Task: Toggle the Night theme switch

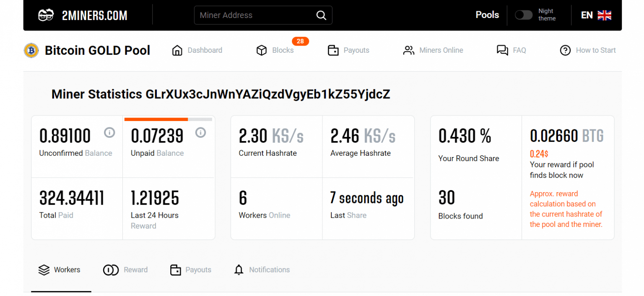Action: 524,15
